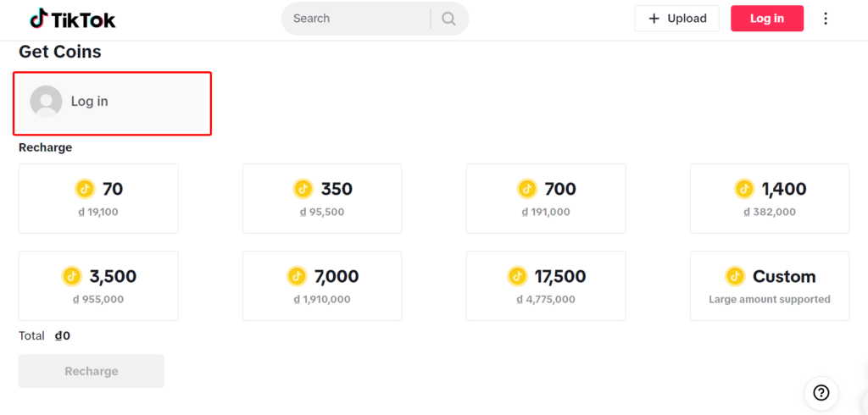Click the TikTok logo in header
This screenshot has height=415, width=868.
tap(73, 19)
